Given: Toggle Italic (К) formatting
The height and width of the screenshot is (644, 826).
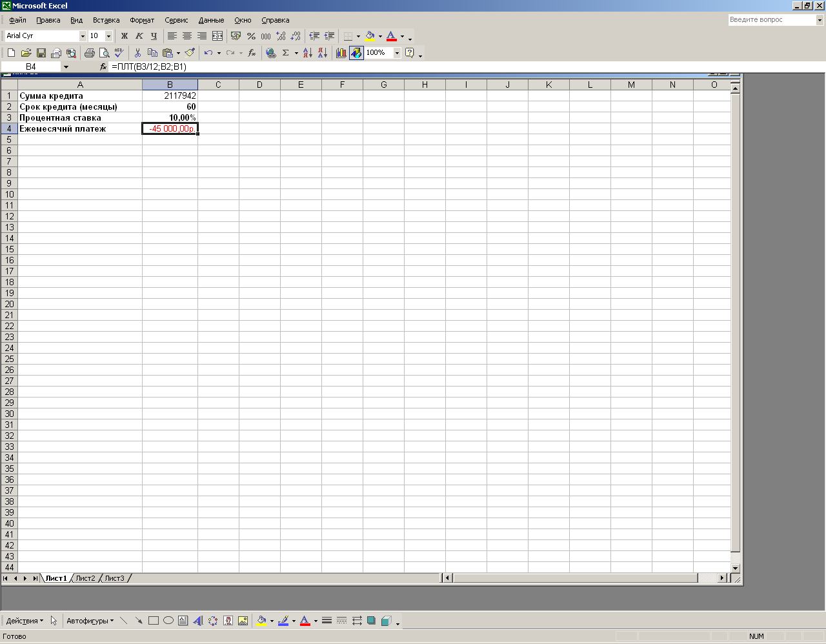Looking at the screenshot, I should point(139,36).
